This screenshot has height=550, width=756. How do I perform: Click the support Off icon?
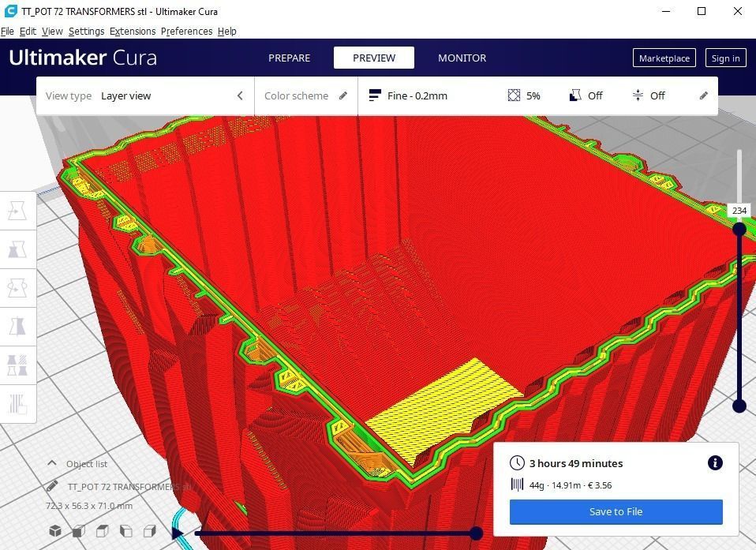click(574, 95)
